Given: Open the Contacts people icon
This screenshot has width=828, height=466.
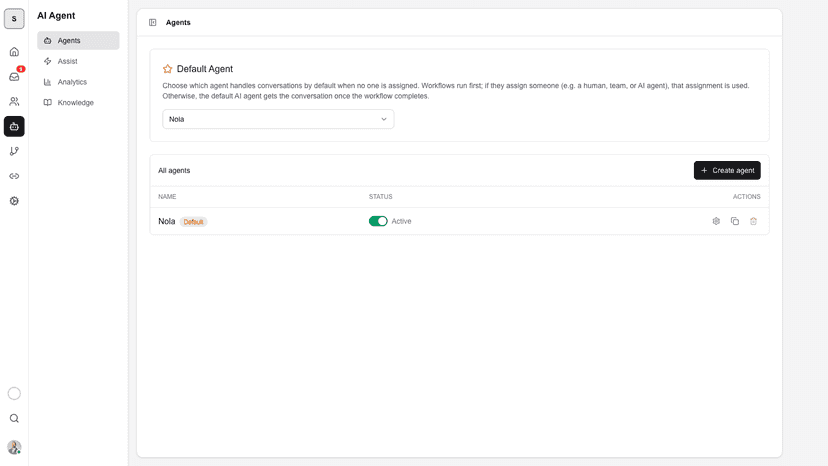Looking at the screenshot, I should click(x=14, y=101).
